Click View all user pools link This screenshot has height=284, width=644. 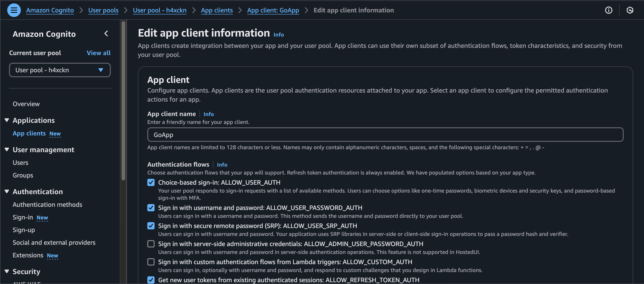click(x=99, y=53)
